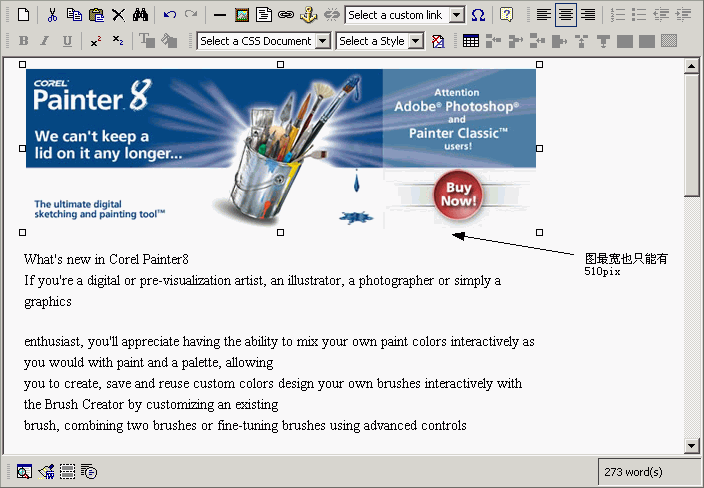Insert special character via Omega icon
The image size is (704, 488).
pyautogui.click(x=478, y=15)
